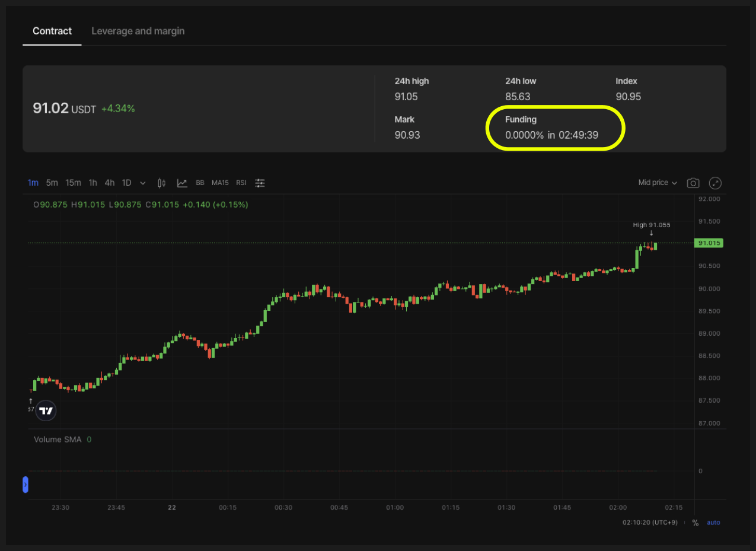
Task: Click the 24h low value 85.63
Action: click(x=518, y=97)
